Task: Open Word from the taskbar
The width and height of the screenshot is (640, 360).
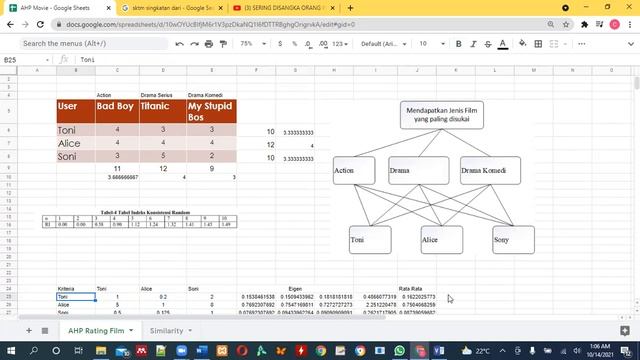Action: click(202, 351)
